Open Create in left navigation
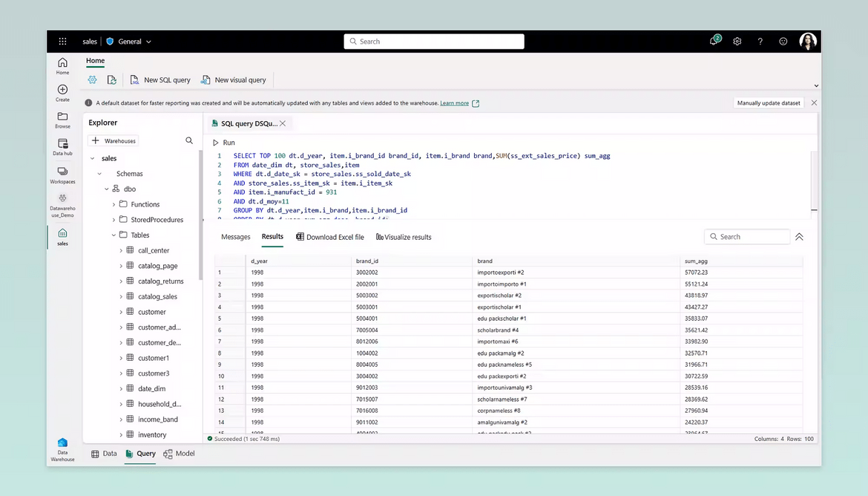 click(x=62, y=93)
